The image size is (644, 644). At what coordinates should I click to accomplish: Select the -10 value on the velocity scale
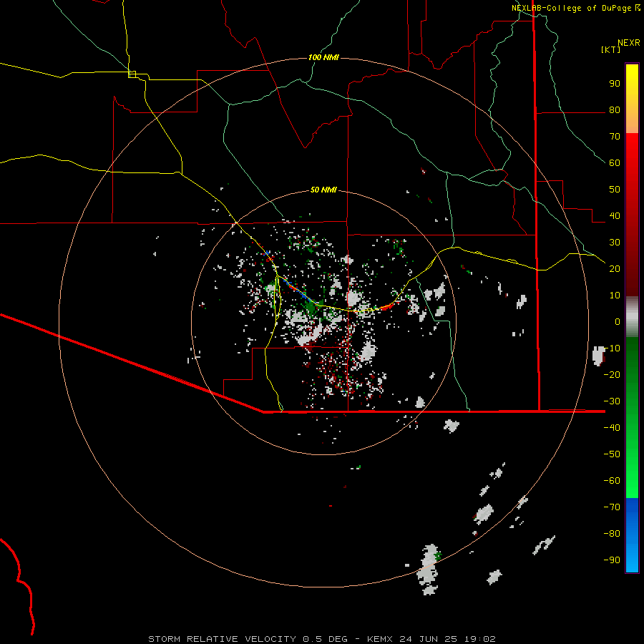coord(612,348)
